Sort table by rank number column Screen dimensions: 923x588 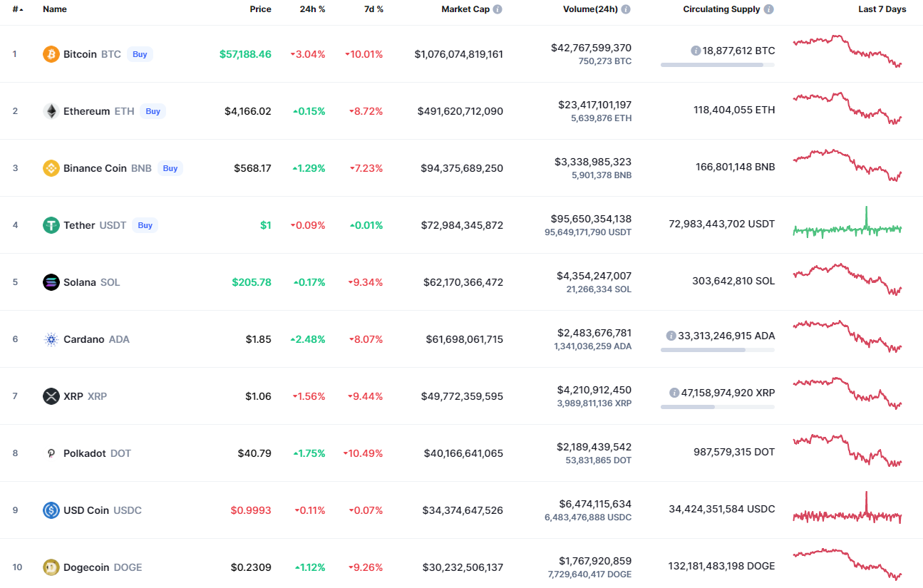pyautogui.click(x=18, y=9)
